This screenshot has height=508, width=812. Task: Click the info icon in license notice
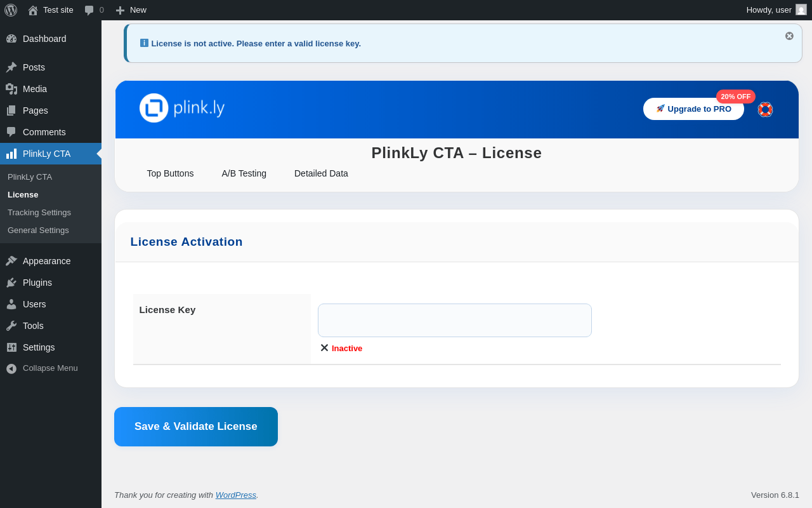point(144,43)
